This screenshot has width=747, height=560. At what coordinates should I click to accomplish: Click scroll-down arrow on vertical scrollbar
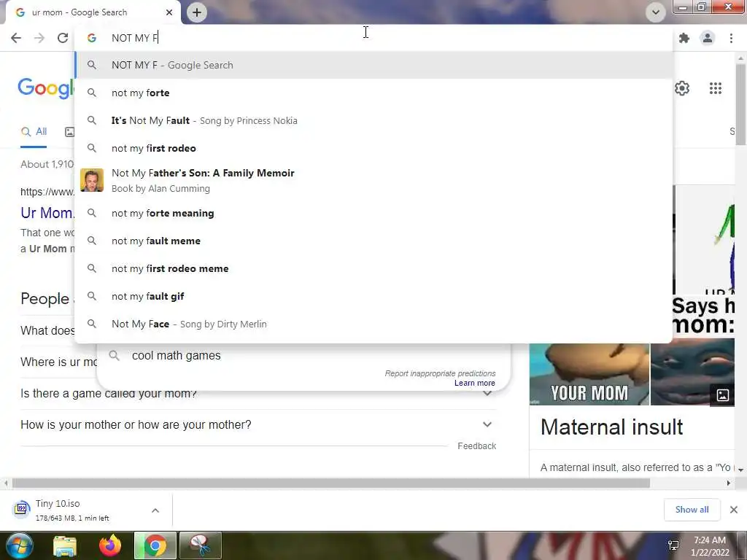[x=740, y=470]
